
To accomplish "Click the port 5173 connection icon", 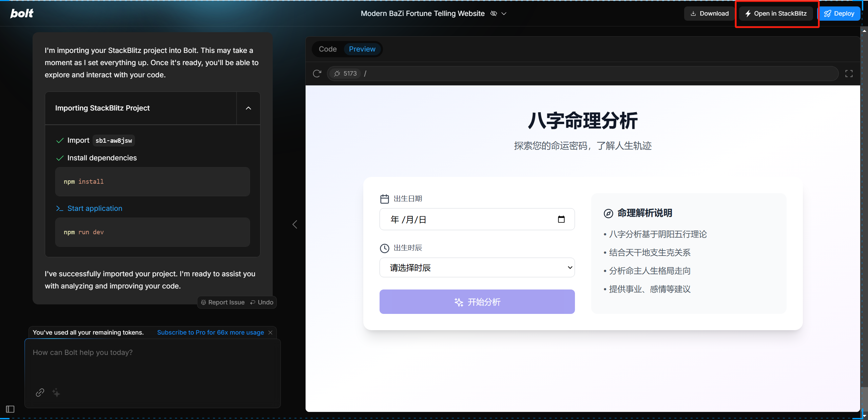I will [337, 73].
